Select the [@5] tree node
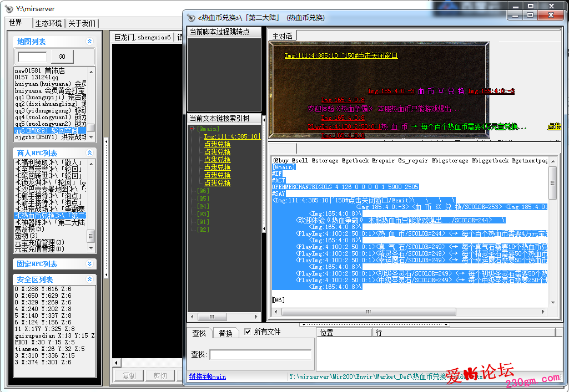Screen dimensions: 569x392 point(203,198)
